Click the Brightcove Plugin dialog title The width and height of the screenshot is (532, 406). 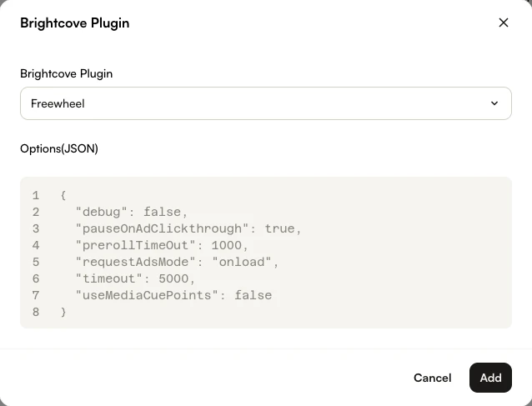click(x=75, y=23)
